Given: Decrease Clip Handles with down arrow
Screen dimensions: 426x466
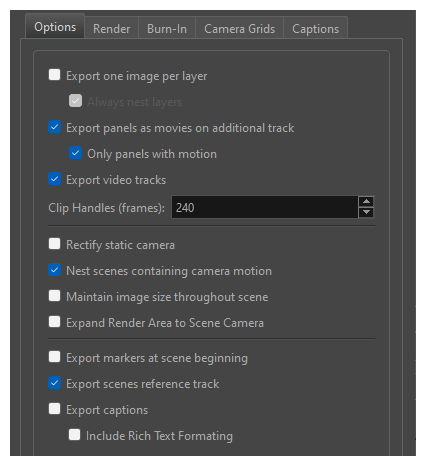Looking at the screenshot, I should click(366, 212).
